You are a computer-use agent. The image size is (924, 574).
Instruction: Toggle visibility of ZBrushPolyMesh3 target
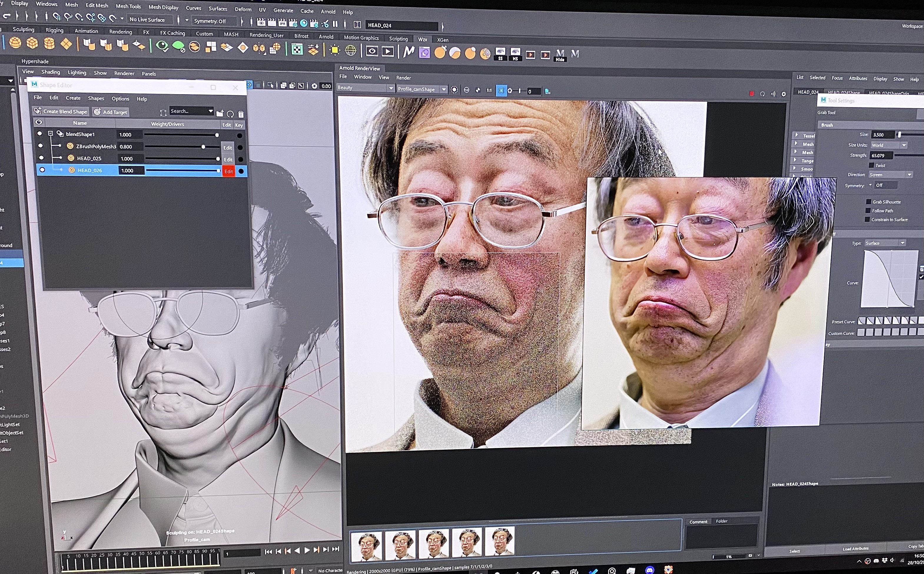click(41, 145)
